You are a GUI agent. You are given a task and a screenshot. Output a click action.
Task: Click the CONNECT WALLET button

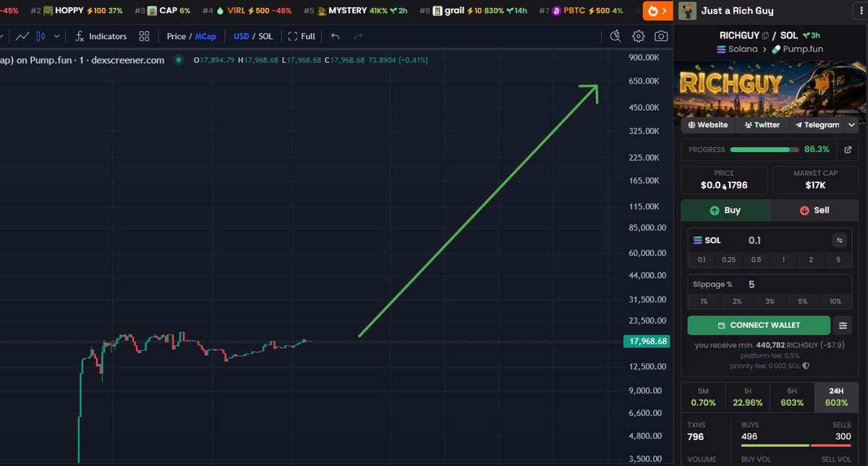(759, 325)
